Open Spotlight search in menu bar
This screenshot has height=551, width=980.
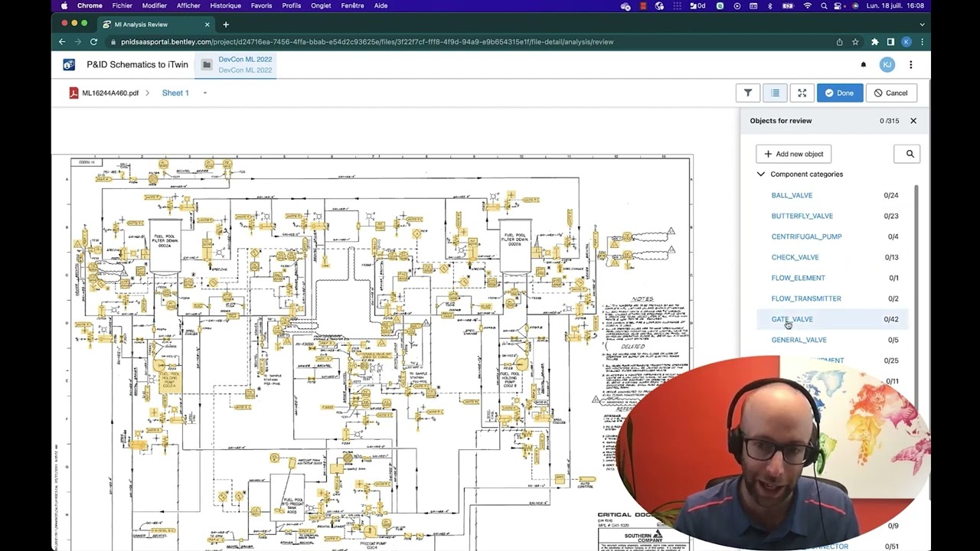tap(824, 5)
